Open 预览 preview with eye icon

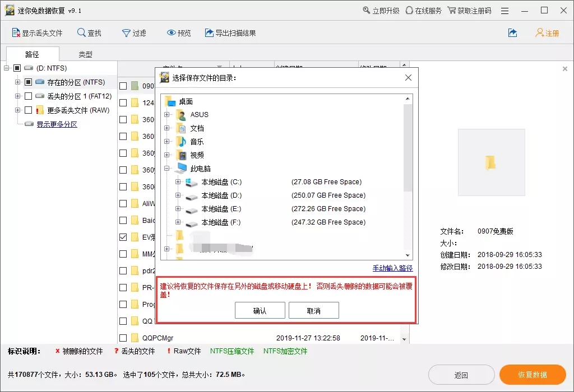172,33
